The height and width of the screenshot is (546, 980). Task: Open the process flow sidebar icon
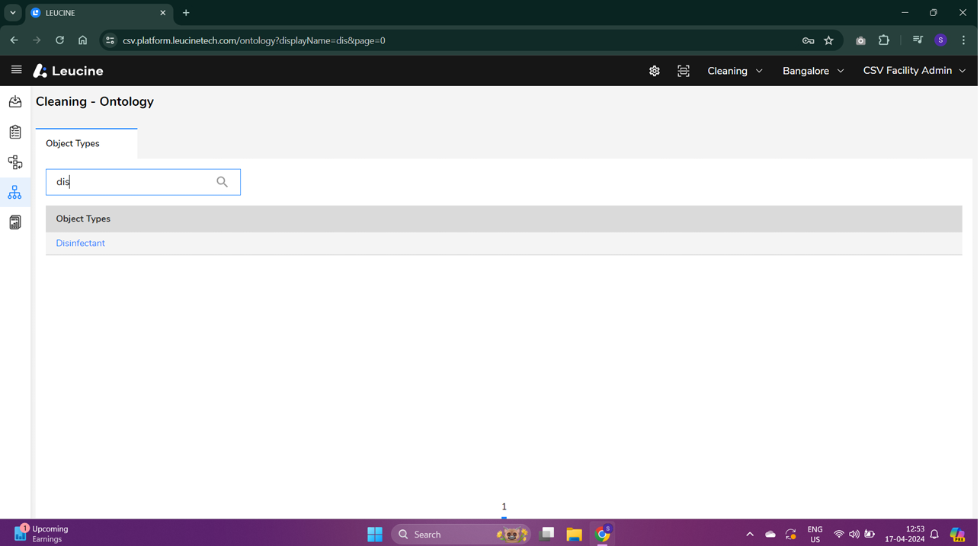point(15,162)
